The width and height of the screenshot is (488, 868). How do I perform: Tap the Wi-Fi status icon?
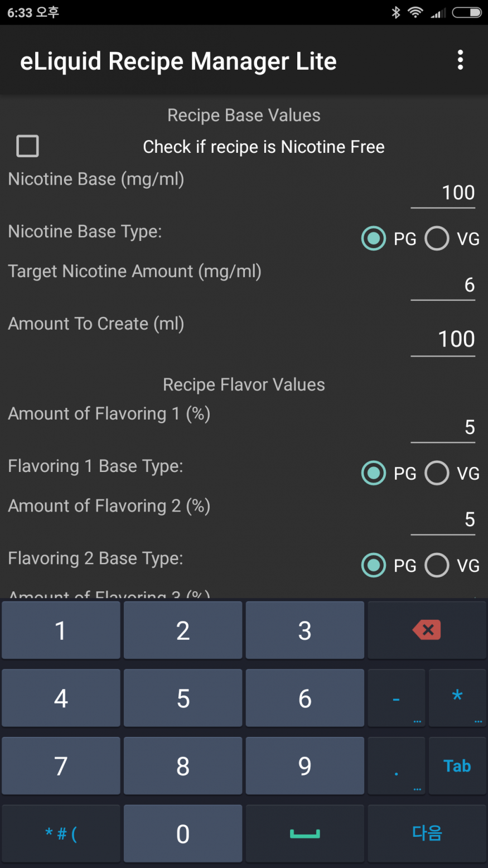(415, 12)
